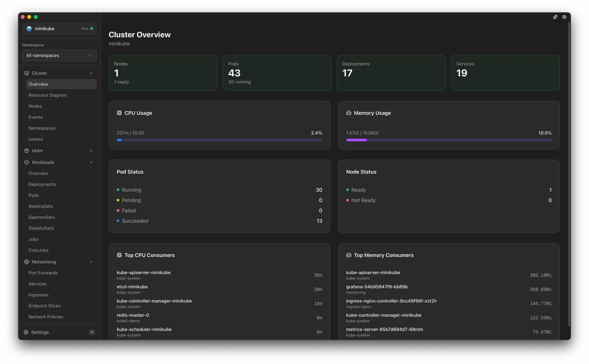This screenshot has height=364, width=589.
Task: Click the minikube cluster logo icon
Action: (x=29, y=28)
